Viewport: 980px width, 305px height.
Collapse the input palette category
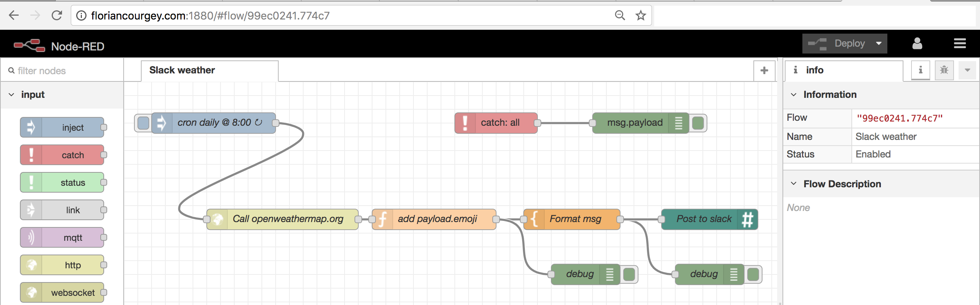coord(11,95)
